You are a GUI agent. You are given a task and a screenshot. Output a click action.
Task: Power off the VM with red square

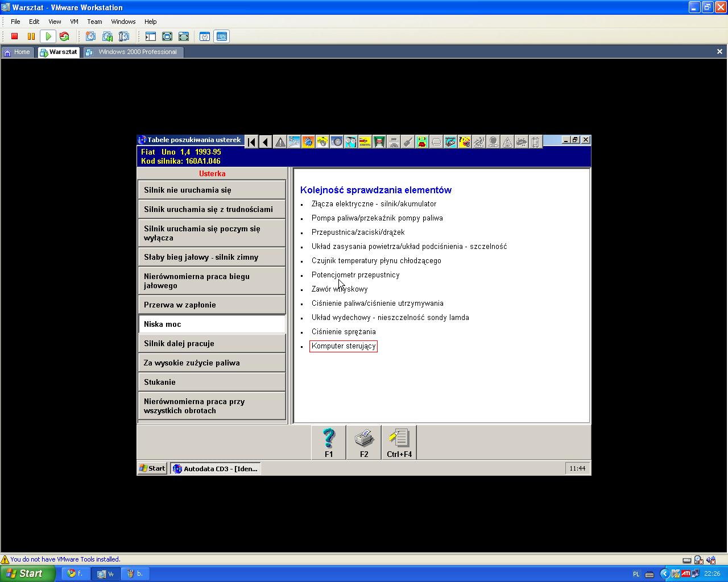point(15,36)
